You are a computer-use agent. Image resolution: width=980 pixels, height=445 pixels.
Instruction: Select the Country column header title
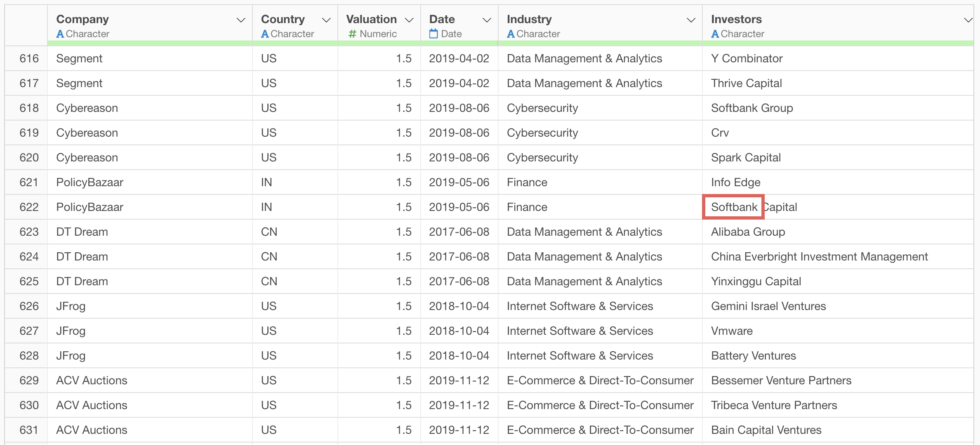[x=283, y=19]
